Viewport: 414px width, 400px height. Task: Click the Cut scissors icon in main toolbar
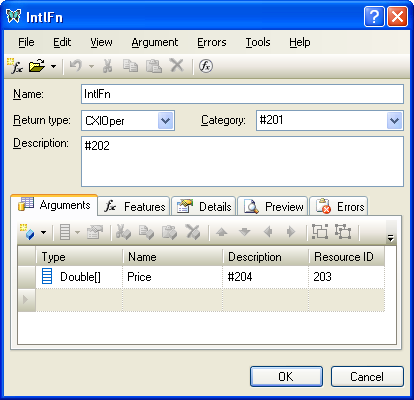coord(107,66)
